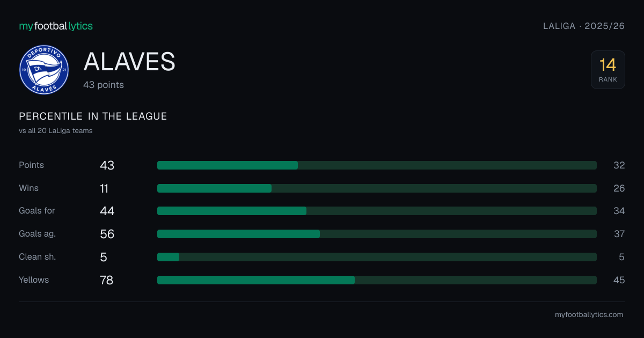Click the Percentile in the League heading
644x338 pixels.
pos(93,116)
